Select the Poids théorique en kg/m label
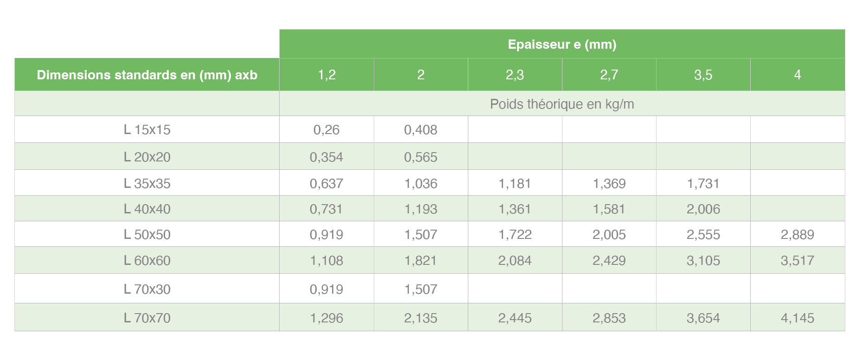Image resolution: width=868 pixels, height=347 pixels. 562,104
